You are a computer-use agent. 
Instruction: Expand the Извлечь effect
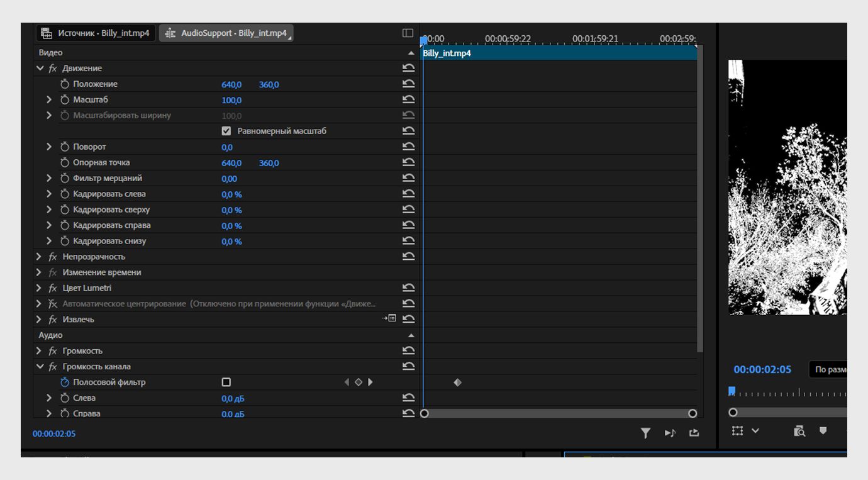(39, 319)
